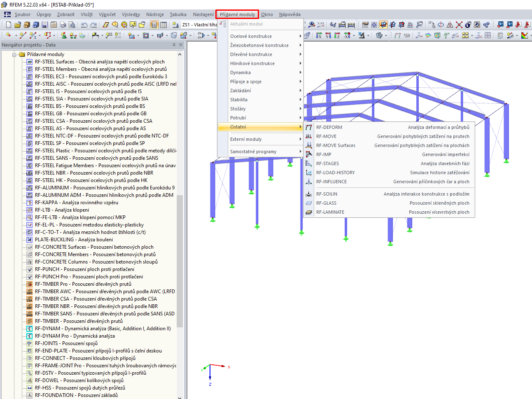Select the New line tool icon
532x399 pixels.
pyautogui.click(x=23, y=35)
